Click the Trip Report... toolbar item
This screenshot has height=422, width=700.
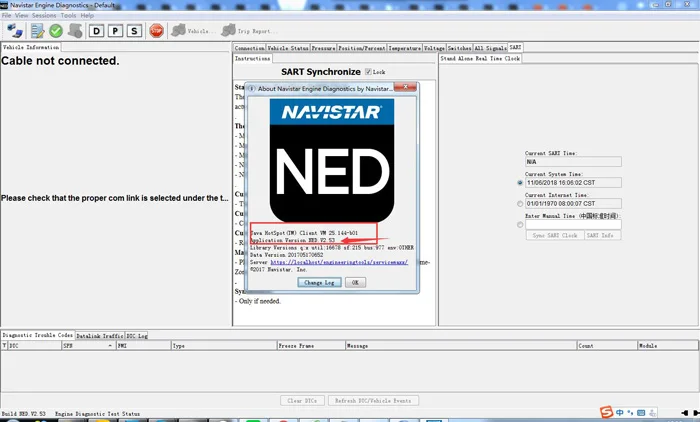[x=249, y=31]
